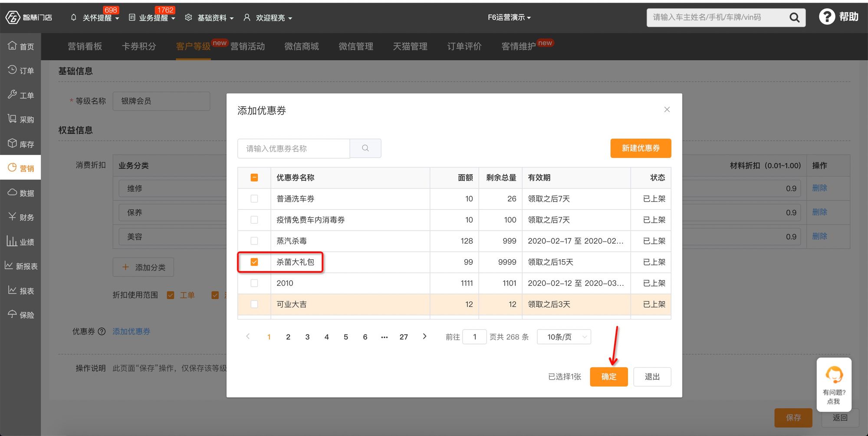Open the 报表 line chart sidebar icon
Image resolution: width=868 pixels, height=436 pixels.
(x=12, y=290)
